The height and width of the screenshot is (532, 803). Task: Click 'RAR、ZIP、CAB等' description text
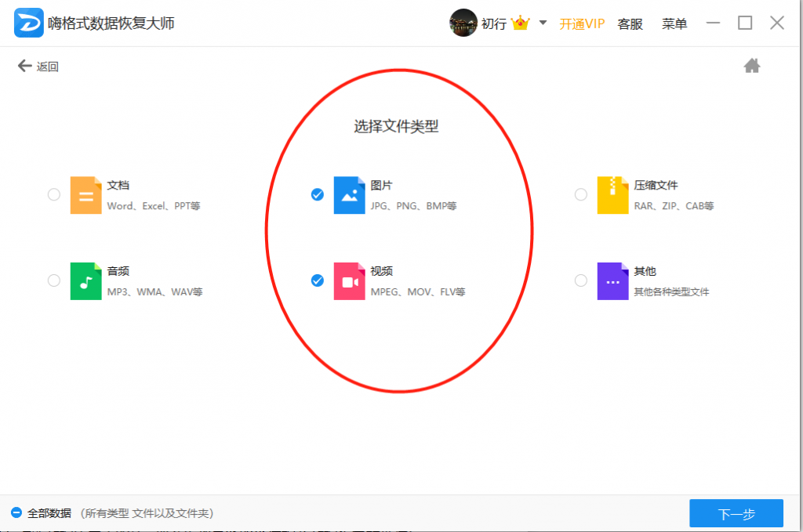[674, 205]
